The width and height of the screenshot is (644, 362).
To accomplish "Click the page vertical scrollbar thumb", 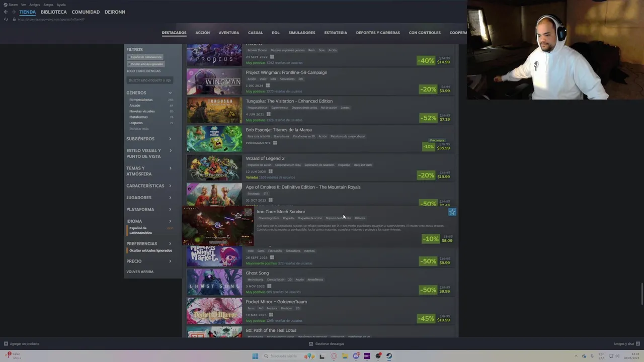I will 642,294.
